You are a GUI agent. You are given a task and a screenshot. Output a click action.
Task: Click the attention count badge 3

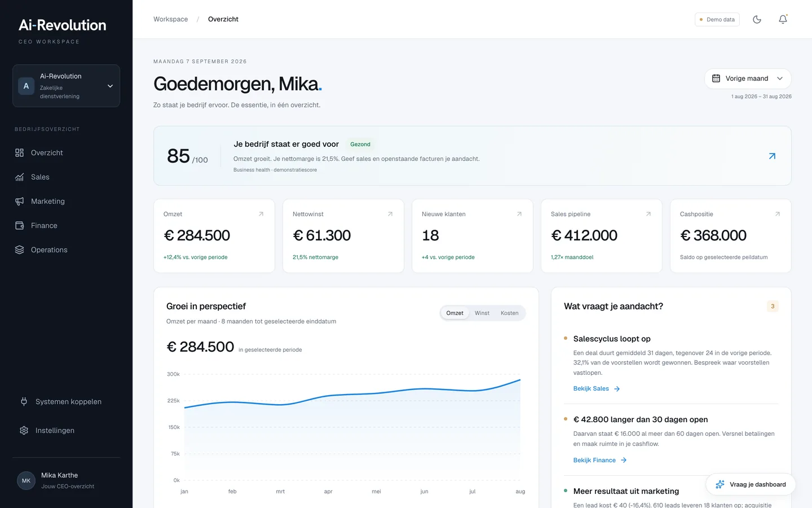point(773,306)
